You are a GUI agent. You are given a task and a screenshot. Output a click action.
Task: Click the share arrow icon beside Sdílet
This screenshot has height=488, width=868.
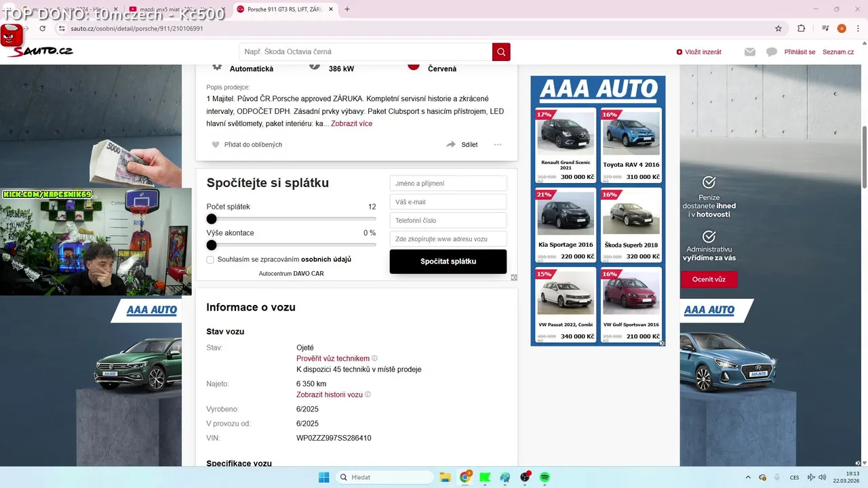451,144
